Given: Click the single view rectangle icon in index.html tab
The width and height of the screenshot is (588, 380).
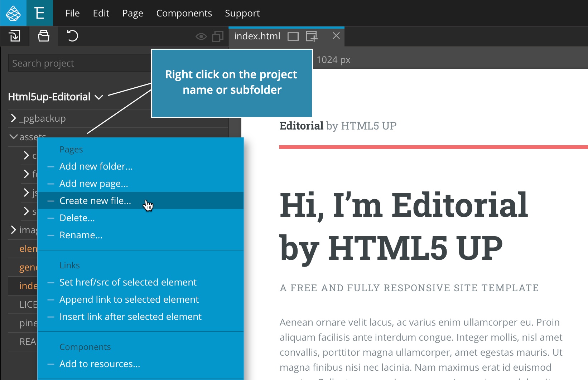Looking at the screenshot, I should pyautogui.click(x=293, y=36).
